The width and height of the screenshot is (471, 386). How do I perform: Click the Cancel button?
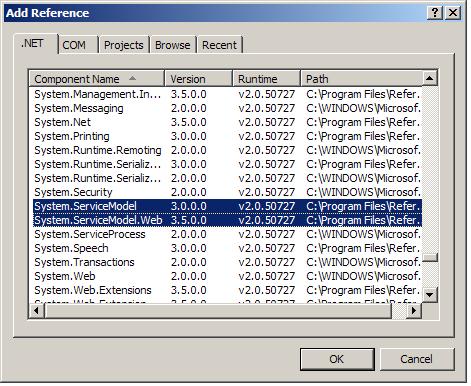coord(417,359)
